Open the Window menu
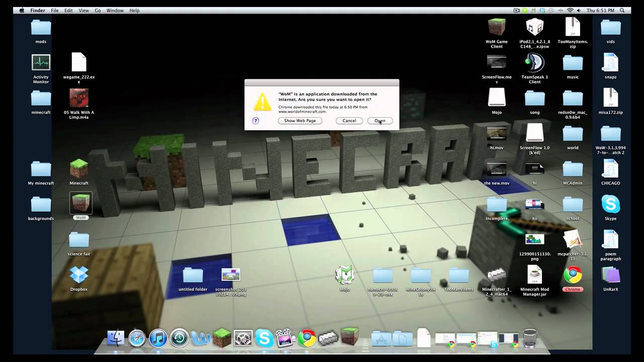This screenshot has width=644, height=362. click(115, 10)
